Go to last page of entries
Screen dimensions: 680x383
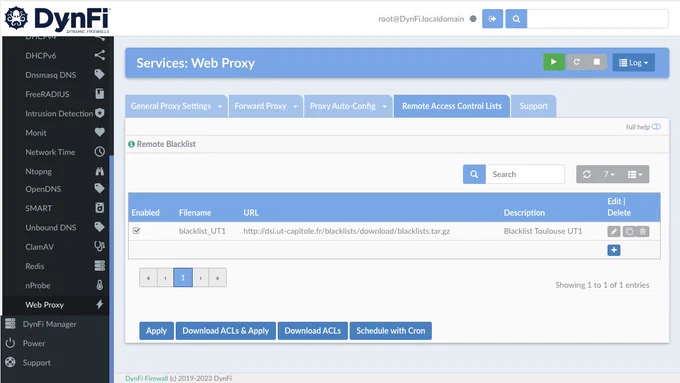(217, 278)
